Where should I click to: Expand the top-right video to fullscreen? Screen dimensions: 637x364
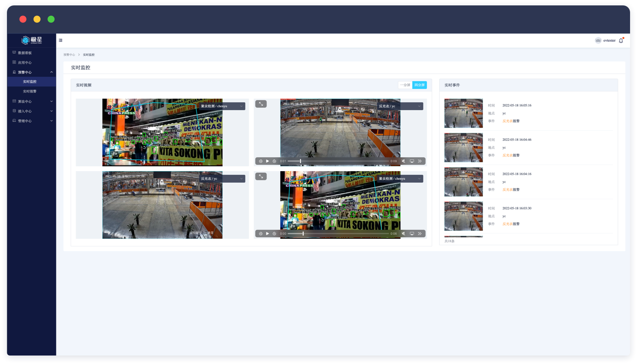pos(261,104)
